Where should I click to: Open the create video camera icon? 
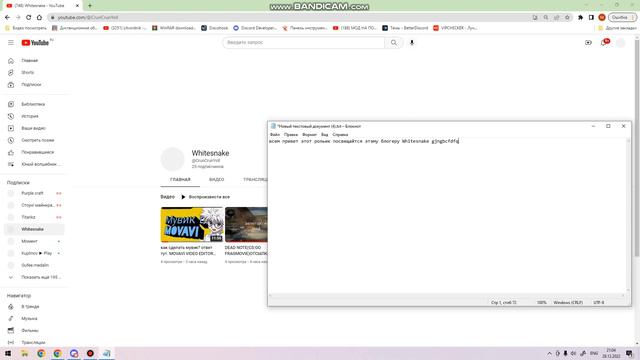click(588, 42)
